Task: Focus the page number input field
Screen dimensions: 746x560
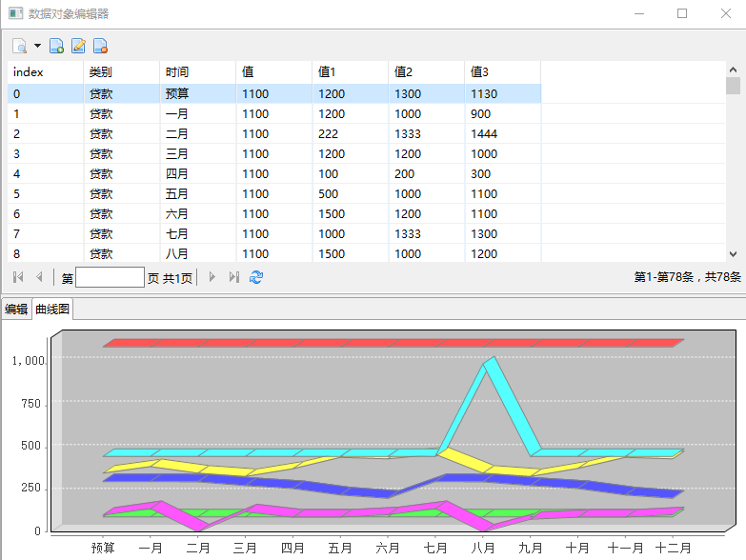Action: [110, 277]
